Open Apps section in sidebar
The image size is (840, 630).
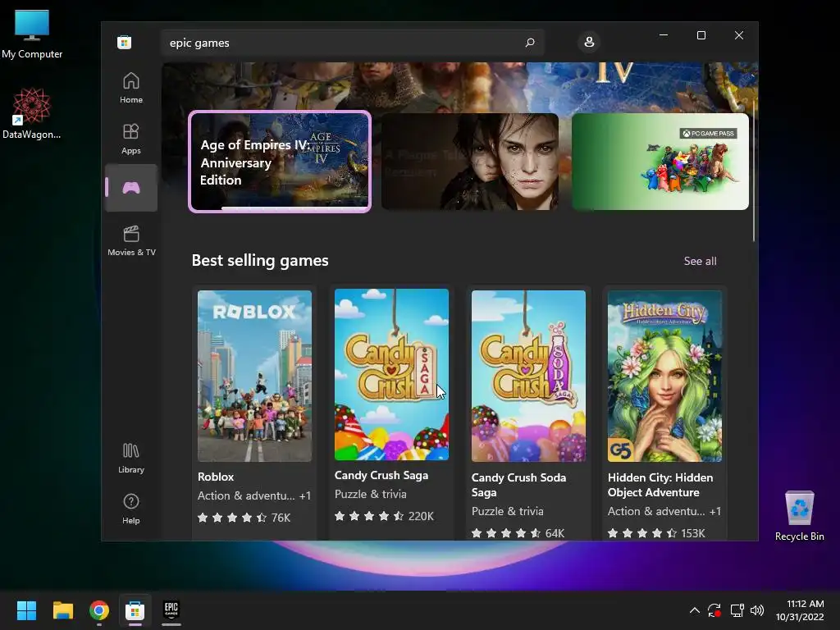coord(131,139)
